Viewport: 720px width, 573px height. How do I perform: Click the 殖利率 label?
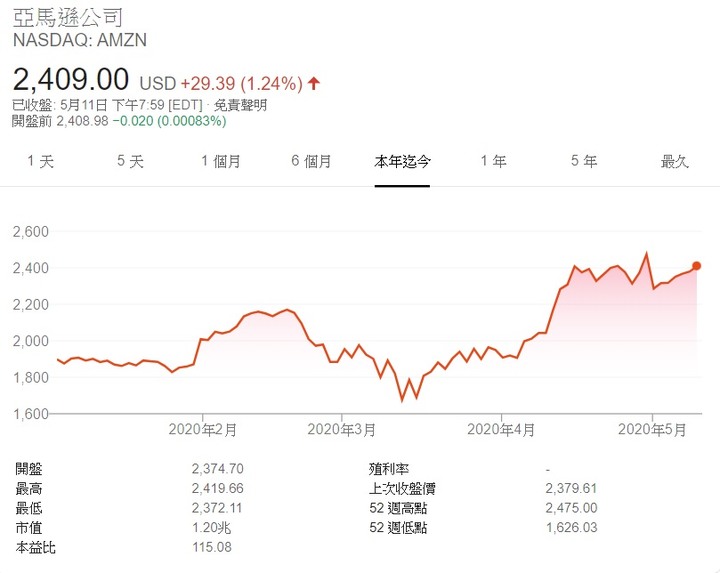(389, 469)
